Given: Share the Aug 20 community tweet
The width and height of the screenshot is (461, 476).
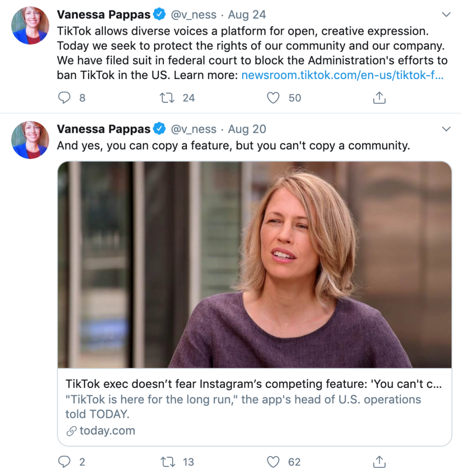Looking at the screenshot, I should coord(379,462).
